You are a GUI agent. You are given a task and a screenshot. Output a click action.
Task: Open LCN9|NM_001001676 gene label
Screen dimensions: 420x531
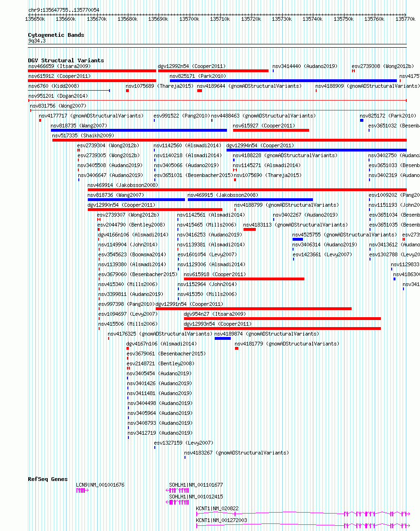[100, 485]
